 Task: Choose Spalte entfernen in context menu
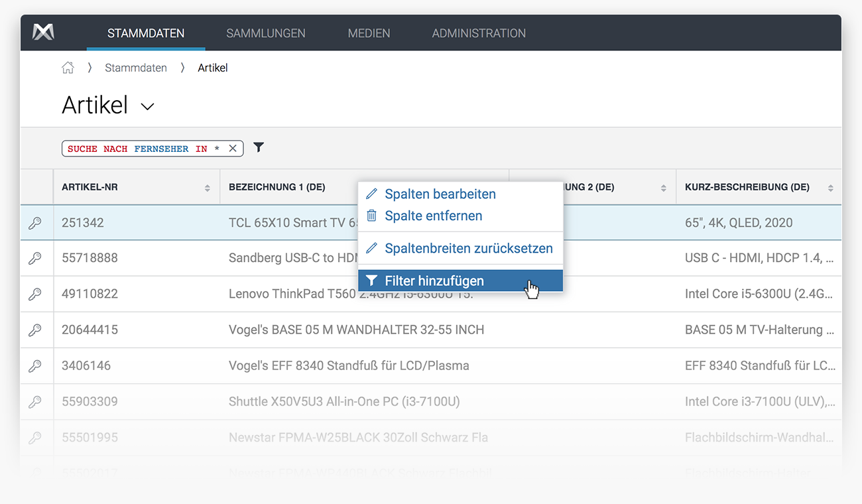pos(433,216)
